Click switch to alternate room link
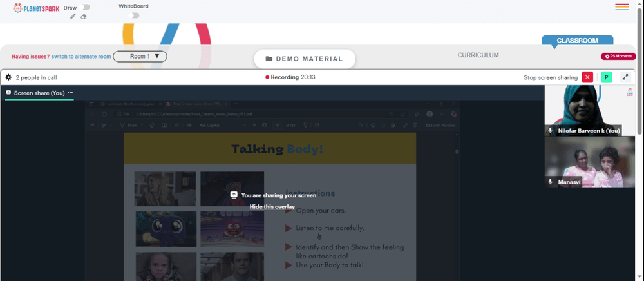The width and height of the screenshot is (644, 281). (81, 57)
